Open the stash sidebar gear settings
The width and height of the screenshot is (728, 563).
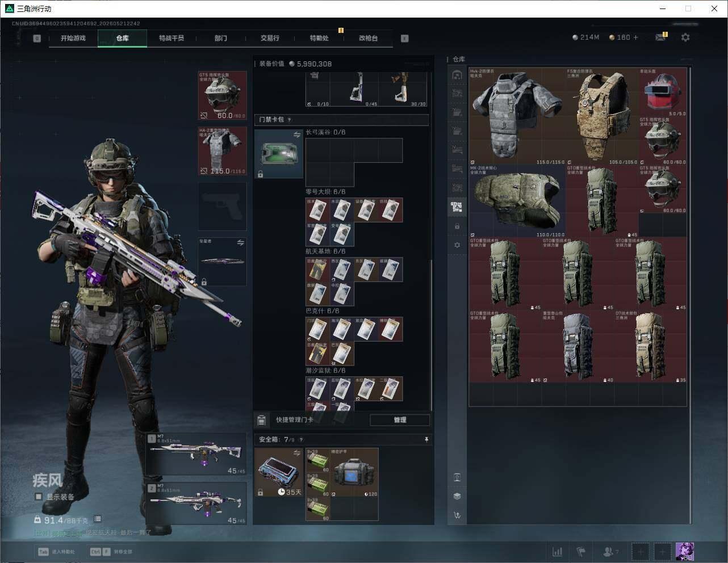click(457, 245)
